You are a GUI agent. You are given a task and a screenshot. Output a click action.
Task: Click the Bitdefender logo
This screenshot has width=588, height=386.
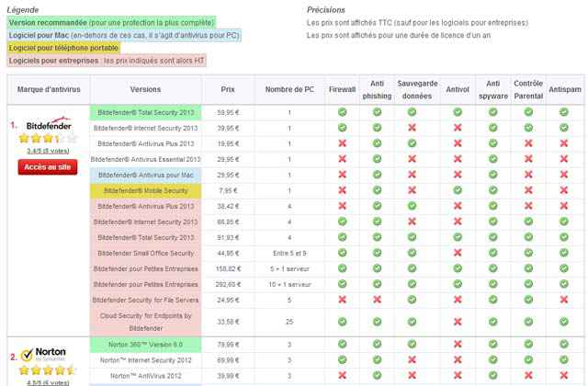[x=49, y=124]
